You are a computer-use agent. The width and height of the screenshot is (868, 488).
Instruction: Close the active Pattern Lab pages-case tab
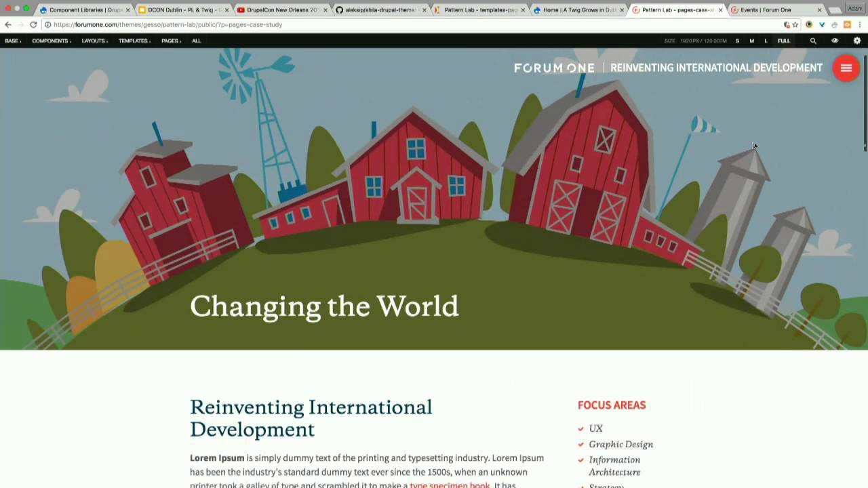click(720, 10)
